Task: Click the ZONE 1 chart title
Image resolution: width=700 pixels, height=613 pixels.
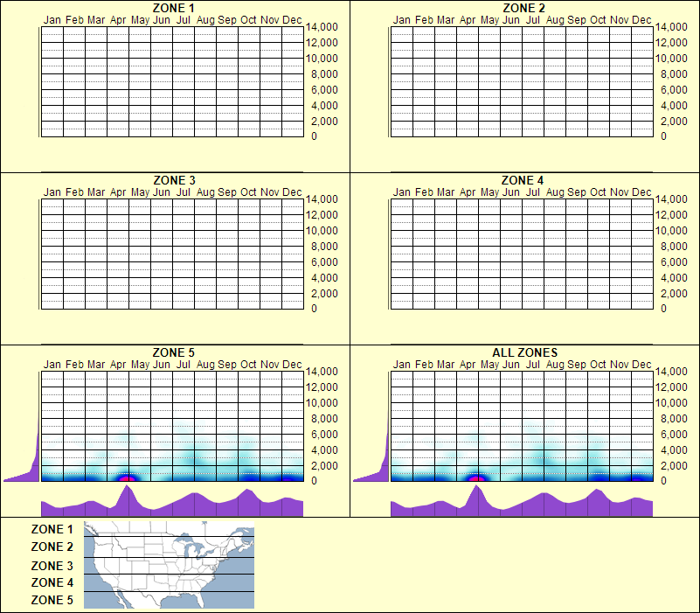Action: click(171, 10)
